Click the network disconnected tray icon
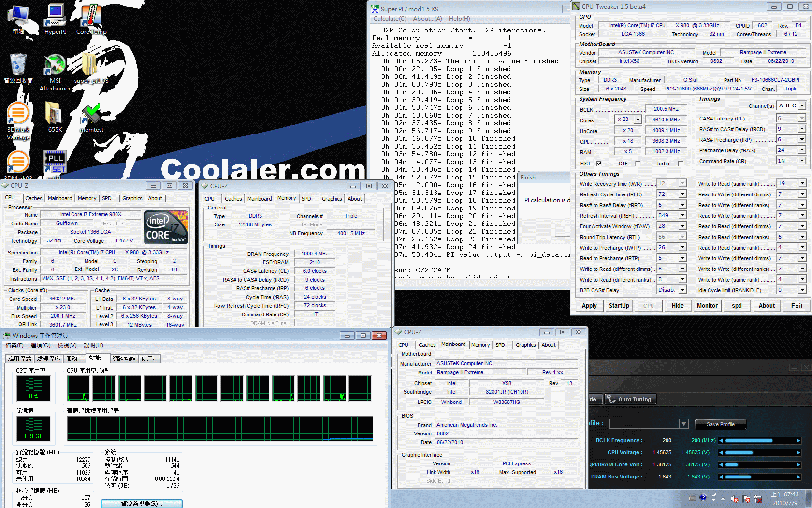 [x=758, y=499]
